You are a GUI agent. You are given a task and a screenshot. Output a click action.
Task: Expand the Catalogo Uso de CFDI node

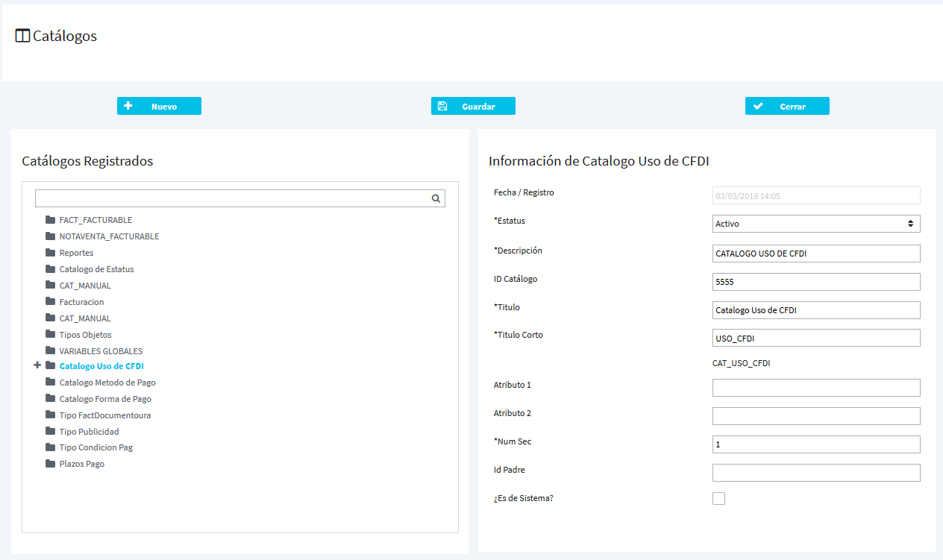click(37, 366)
